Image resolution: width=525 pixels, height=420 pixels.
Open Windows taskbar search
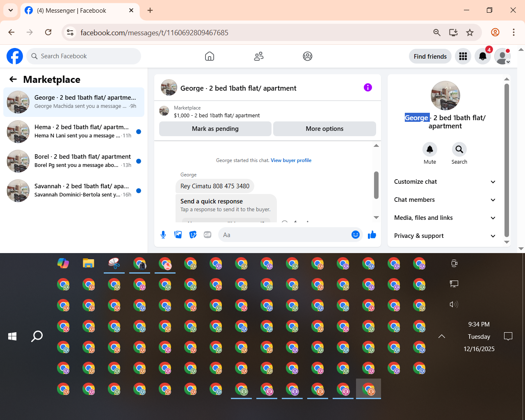37,336
